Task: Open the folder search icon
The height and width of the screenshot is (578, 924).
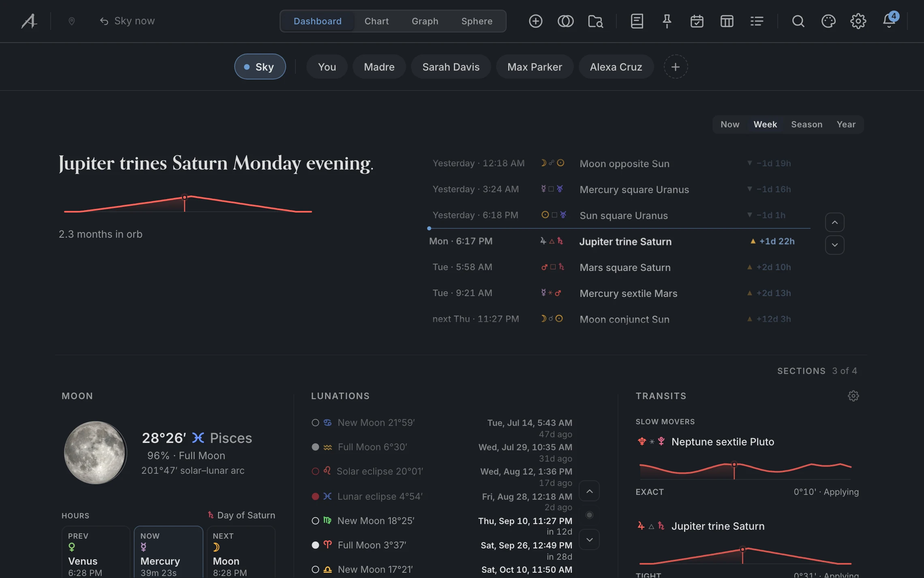Action: (595, 21)
